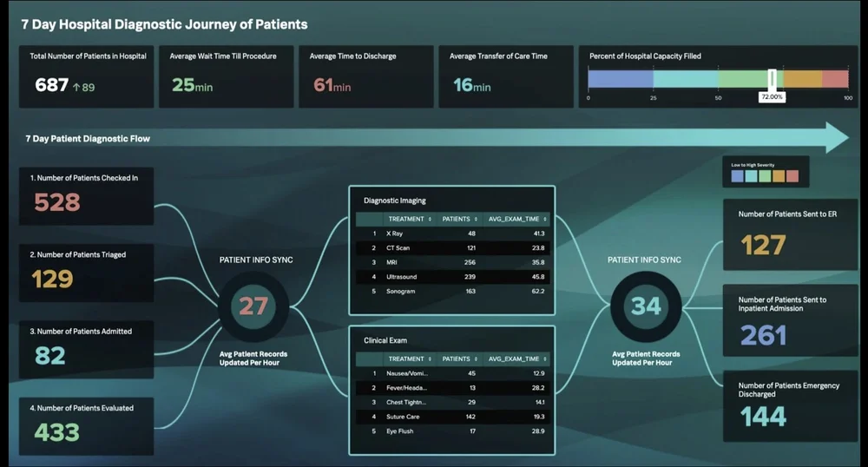
Task: Select the Sonogram treatment row
Action: [x=452, y=291]
